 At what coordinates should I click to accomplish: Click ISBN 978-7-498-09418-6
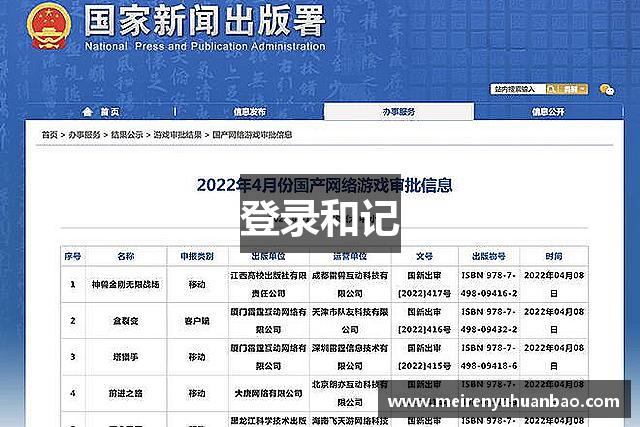(489, 357)
